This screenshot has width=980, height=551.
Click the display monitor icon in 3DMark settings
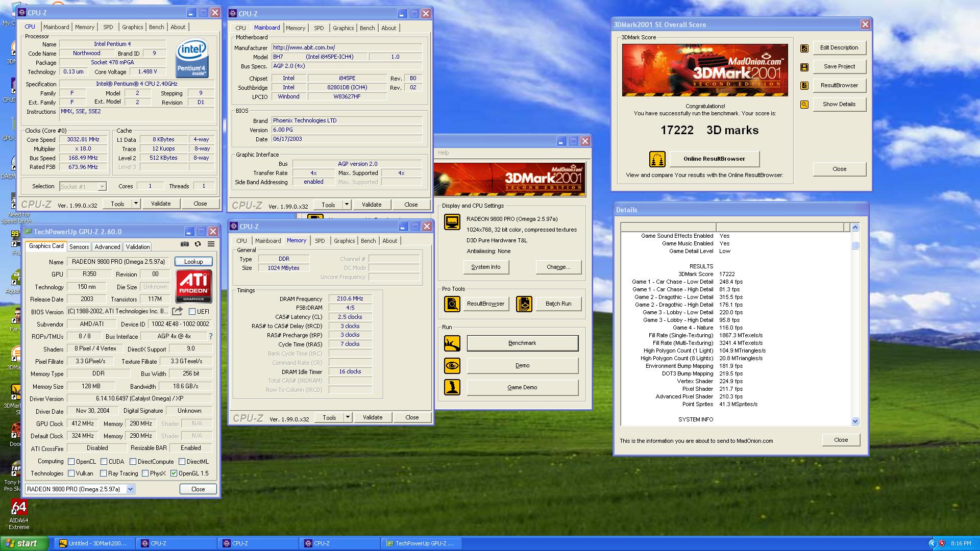click(x=452, y=222)
